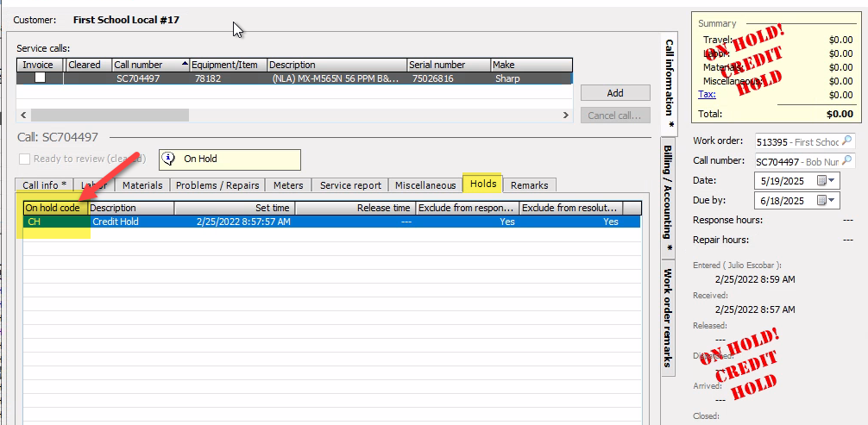The image size is (868, 425).
Task: Open the Due by calendar picker icon
Action: (x=822, y=200)
